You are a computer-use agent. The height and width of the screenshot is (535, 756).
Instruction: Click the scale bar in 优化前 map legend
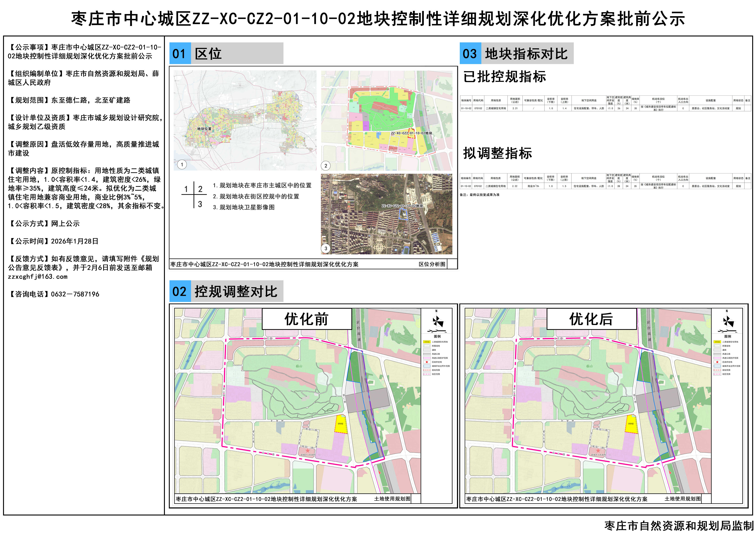click(x=437, y=331)
